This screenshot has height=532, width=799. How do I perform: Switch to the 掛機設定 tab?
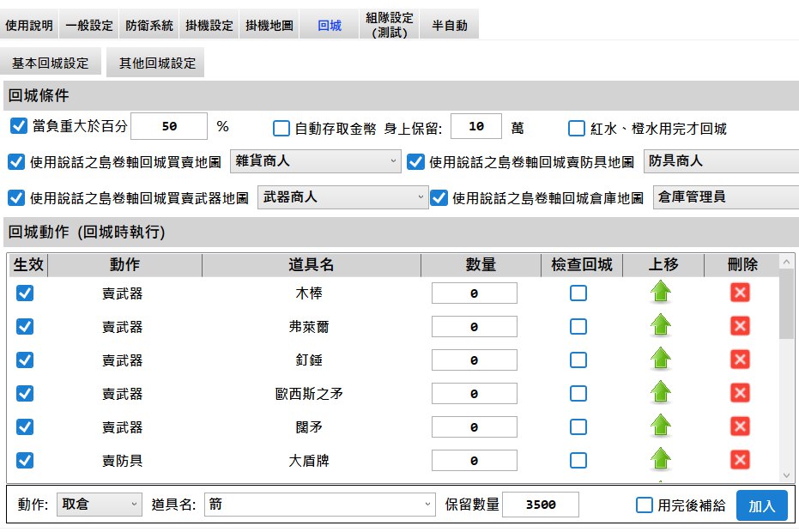pos(209,26)
